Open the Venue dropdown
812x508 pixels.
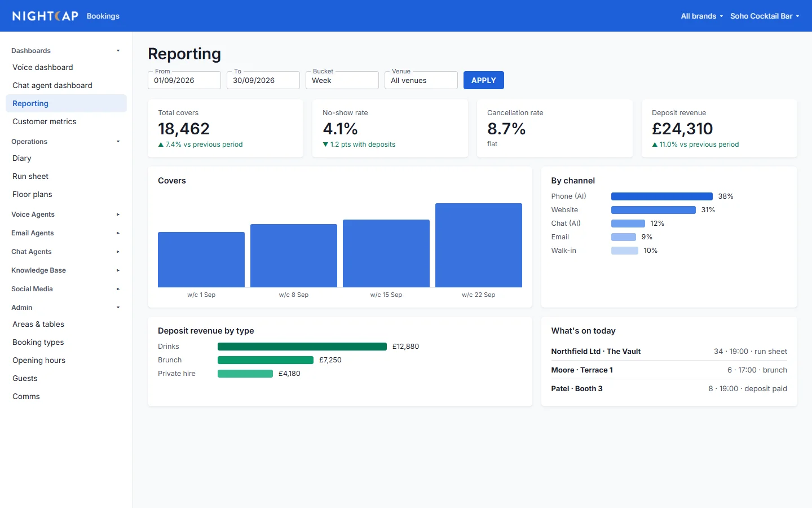click(x=421, y=80)
